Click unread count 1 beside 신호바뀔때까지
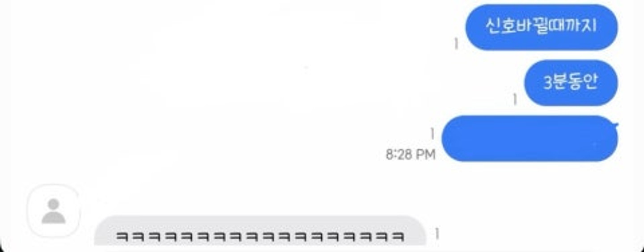 [x=456, y=44]
